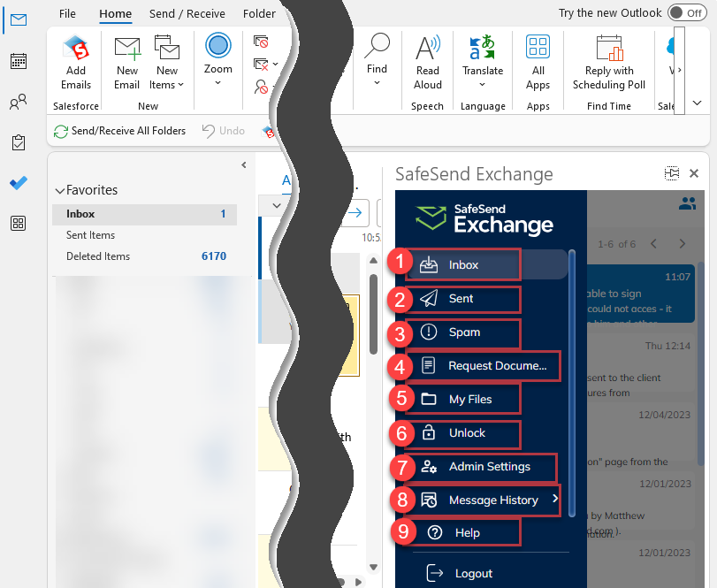Collapse the Favorites section
Image resolution: width=717 pixels, height=588 pixels.
(x=59, y=189)
